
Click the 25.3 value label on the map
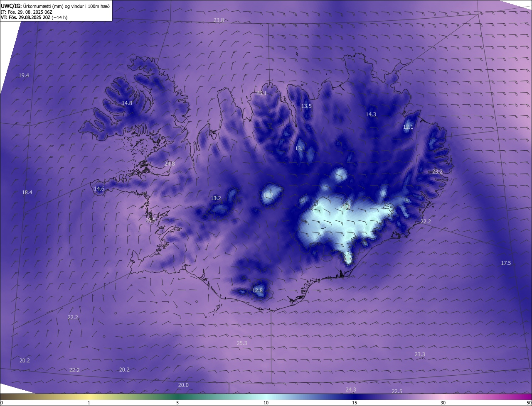pyautogui.click(x=242, y=343)
